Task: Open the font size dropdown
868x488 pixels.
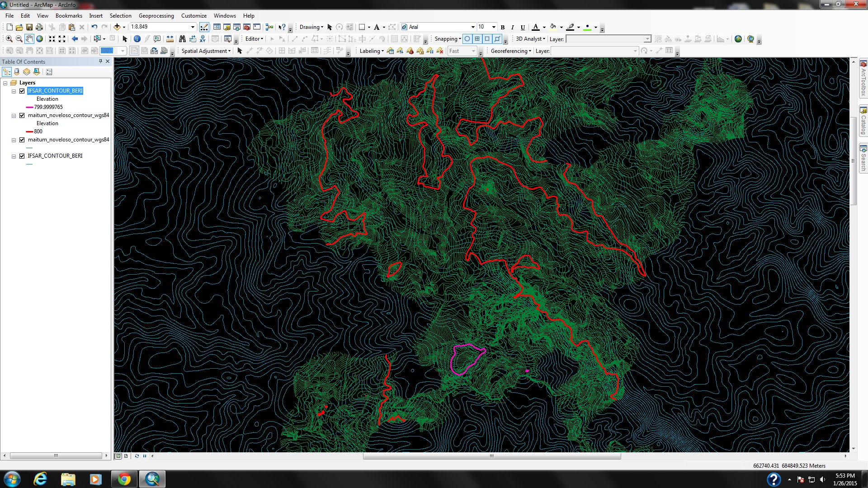Action: point(494,27)
